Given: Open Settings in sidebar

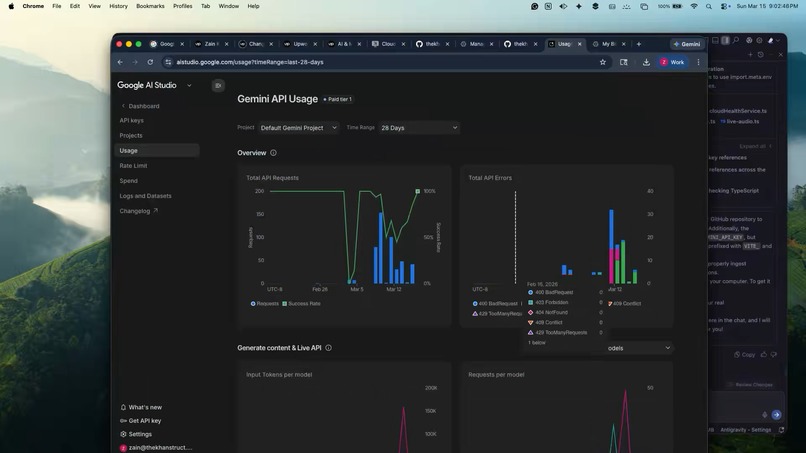Looking at the screenshot, I should tap(136, 434).
